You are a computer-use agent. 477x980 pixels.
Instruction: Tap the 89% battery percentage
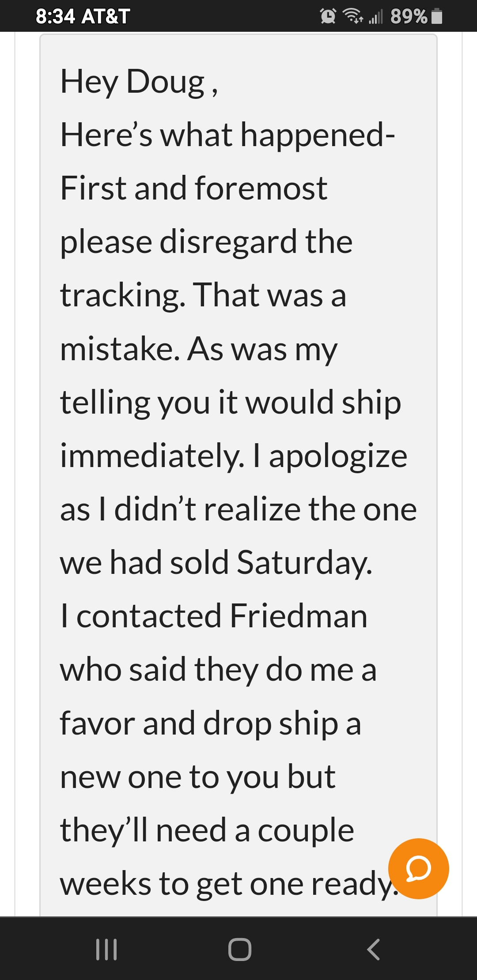409,16
